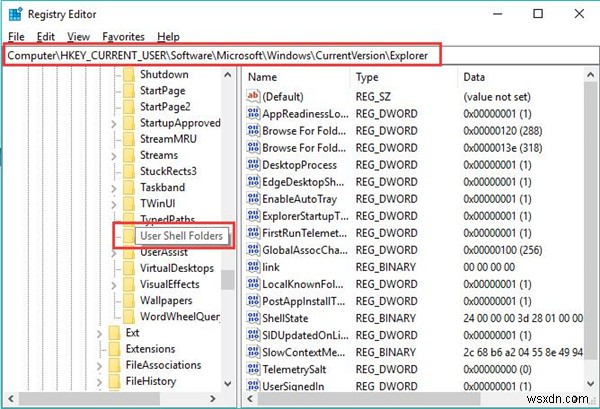
Task: Select the GlobalAssocCha... value icon
Action: click(x=253, y=250)
